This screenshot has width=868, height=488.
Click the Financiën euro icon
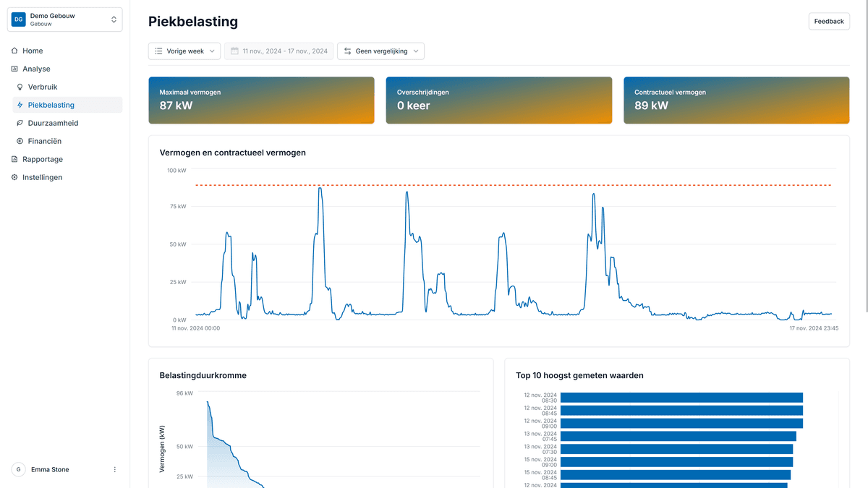pyautogui.click(x=20, y=141)
